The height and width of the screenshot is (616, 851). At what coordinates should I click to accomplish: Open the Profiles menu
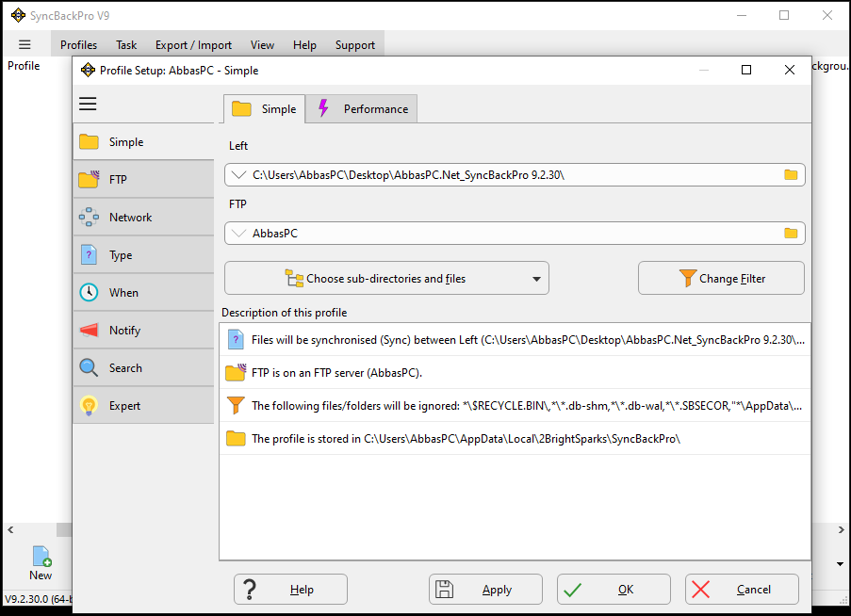tap(79, 45)
